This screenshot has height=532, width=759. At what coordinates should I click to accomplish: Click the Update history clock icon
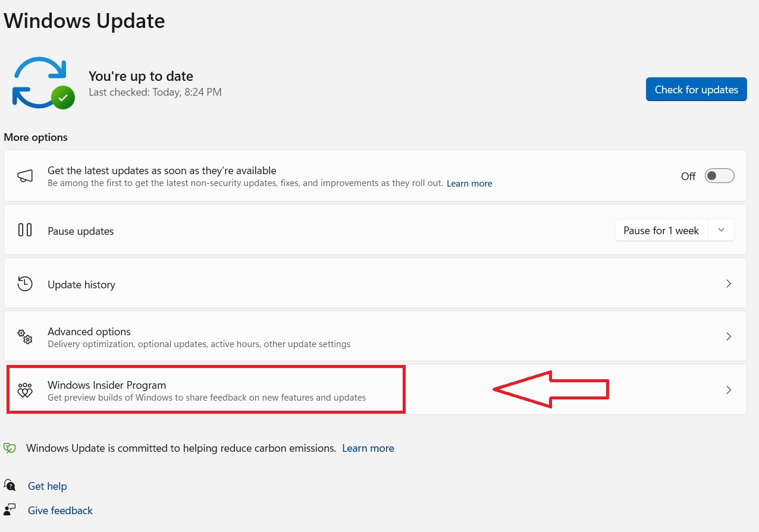pos(25,284)
